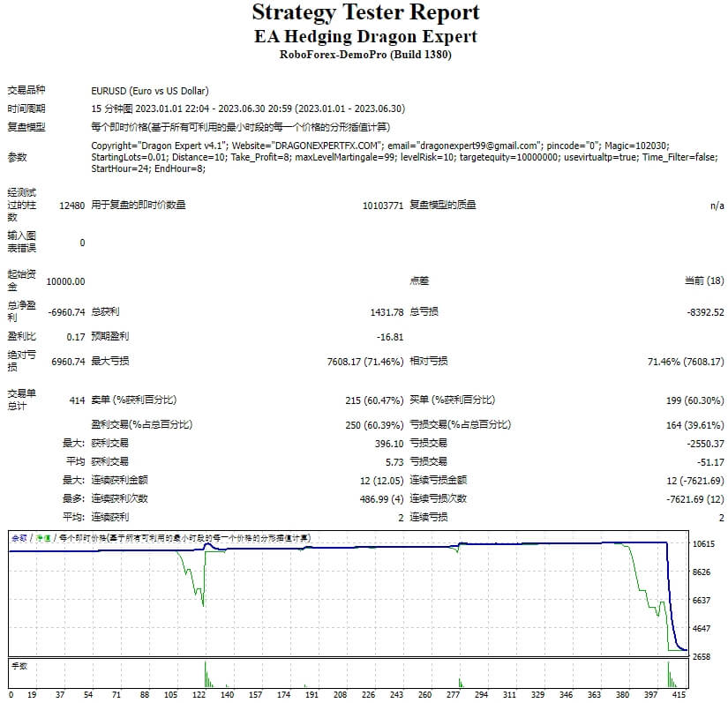Click the 点差 spread label

tap(419, 280)
